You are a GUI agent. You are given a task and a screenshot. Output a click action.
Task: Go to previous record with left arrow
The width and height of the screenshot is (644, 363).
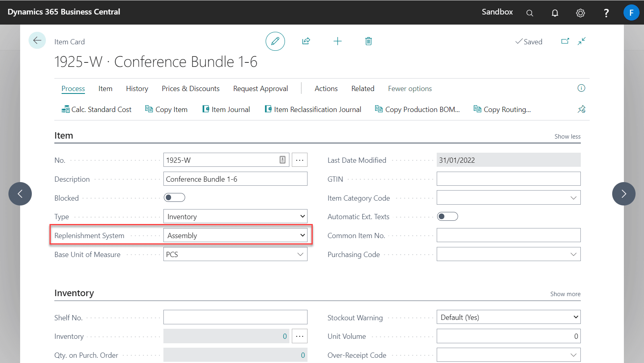[20, 194]
